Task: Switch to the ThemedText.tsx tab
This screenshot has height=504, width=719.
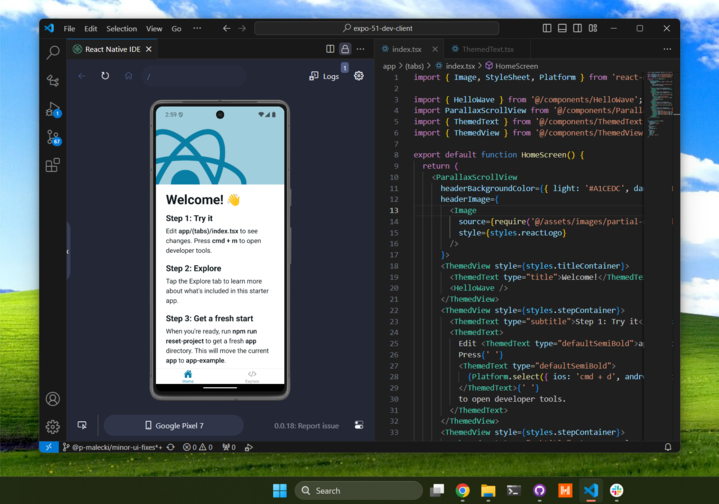Action: click(x=488, y=49)
